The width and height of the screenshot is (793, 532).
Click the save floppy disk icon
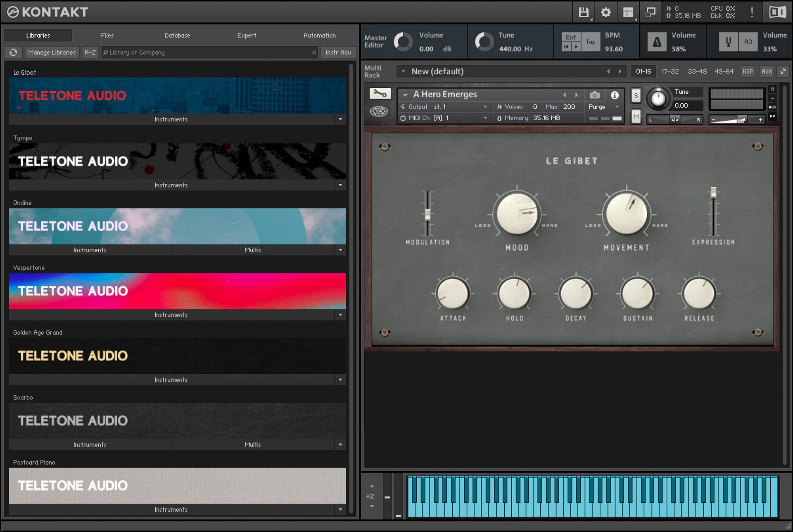click(x=583, y=12)
